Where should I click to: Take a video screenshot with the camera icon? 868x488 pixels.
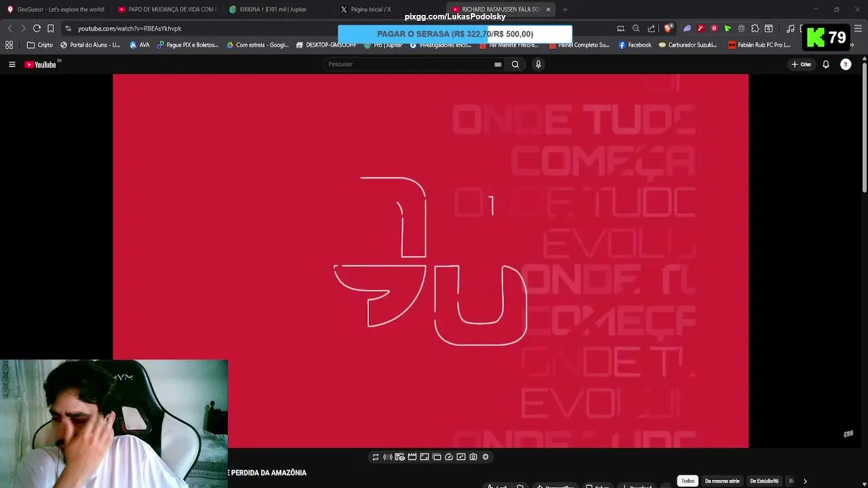coord(473,457)
